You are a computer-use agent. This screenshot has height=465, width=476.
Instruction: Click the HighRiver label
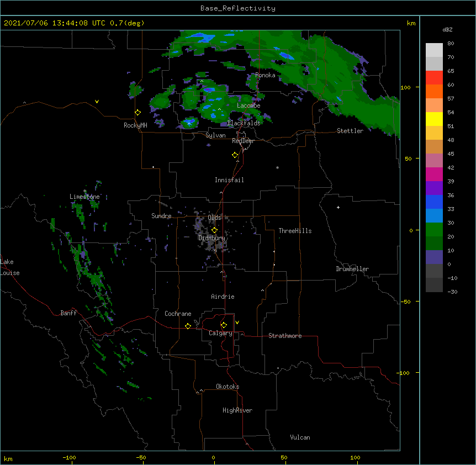(237, 410)
